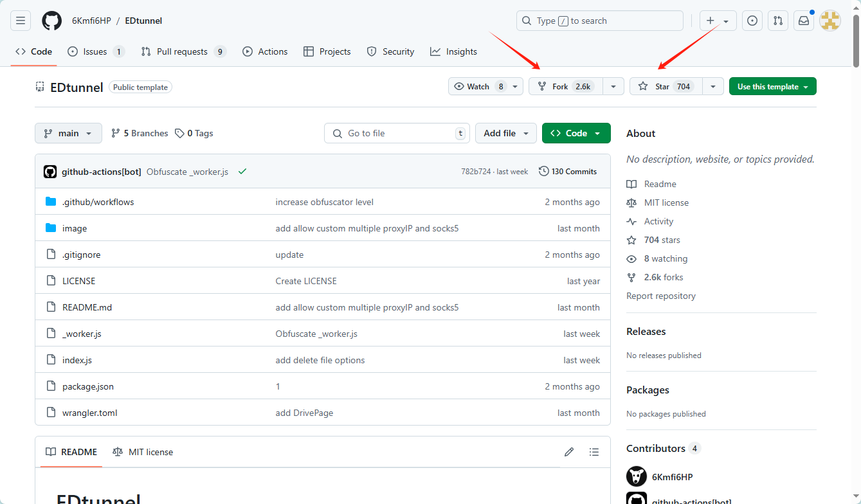Open the notifications inbox icon
This screenshot has width=861, height=504.
tap(804, 21)
